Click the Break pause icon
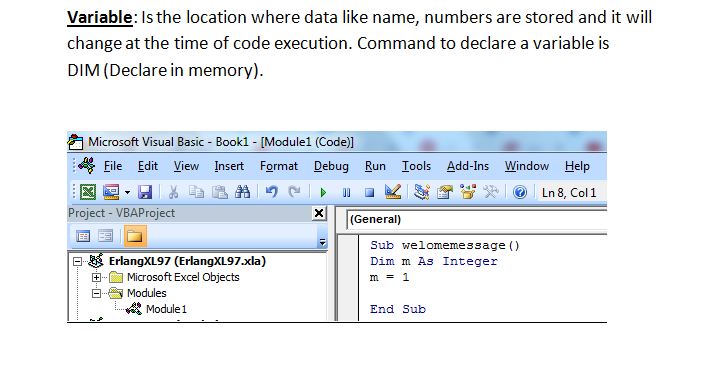 347,192
